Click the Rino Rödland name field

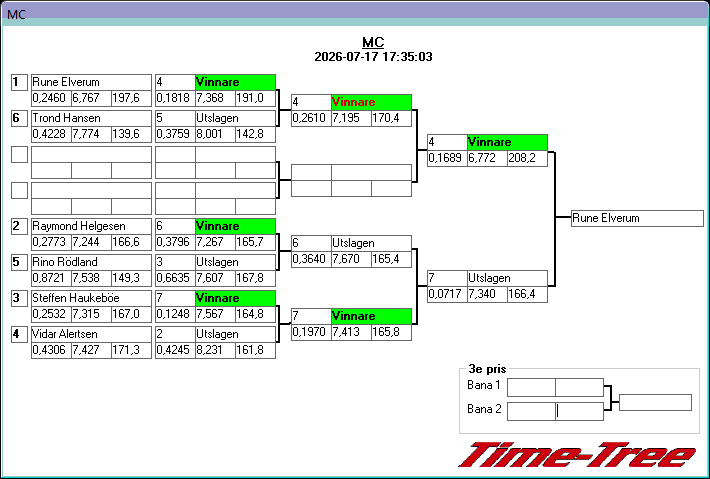tap(91, 262)
